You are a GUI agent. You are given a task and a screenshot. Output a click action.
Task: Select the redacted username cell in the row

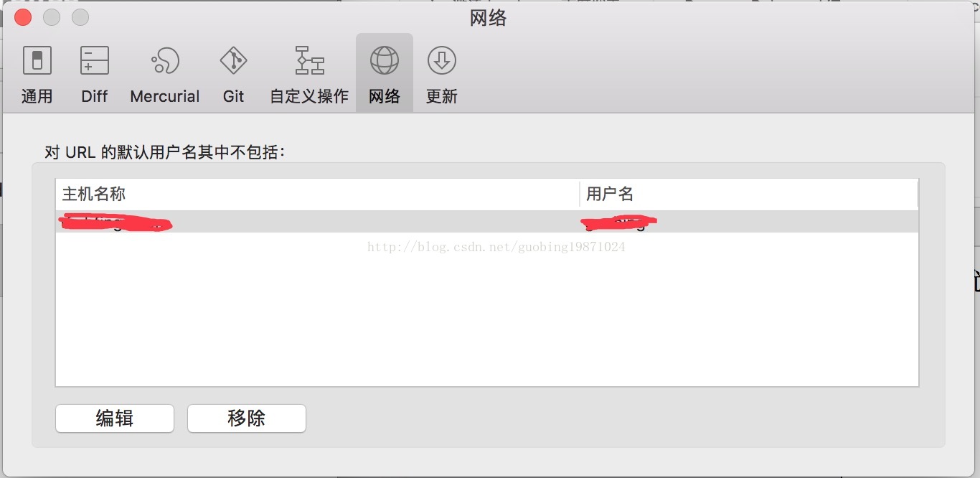(619, 222)
